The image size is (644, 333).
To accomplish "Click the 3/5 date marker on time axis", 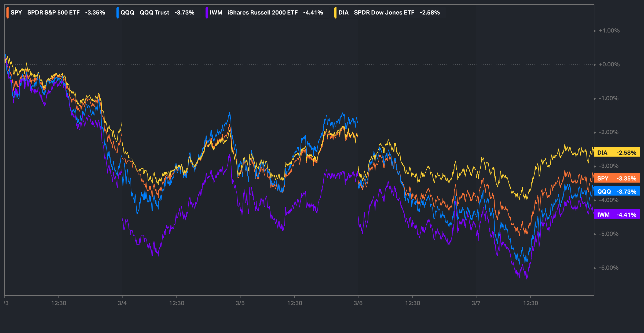I will (x=240, y=303).
